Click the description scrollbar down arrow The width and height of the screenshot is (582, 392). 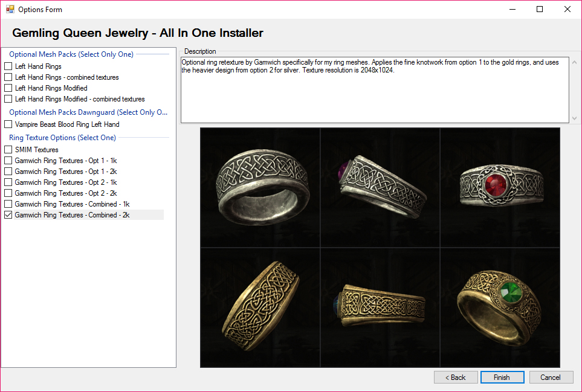click(x=574, y=118)
